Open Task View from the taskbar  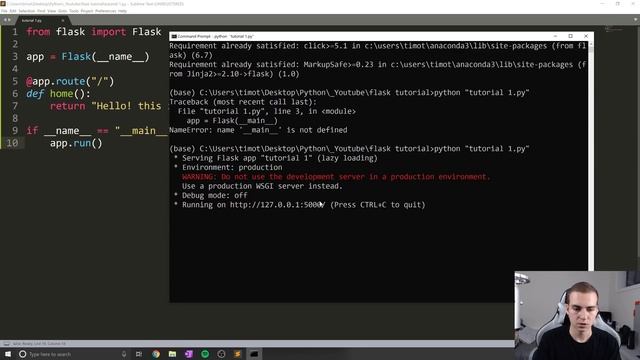139,354
